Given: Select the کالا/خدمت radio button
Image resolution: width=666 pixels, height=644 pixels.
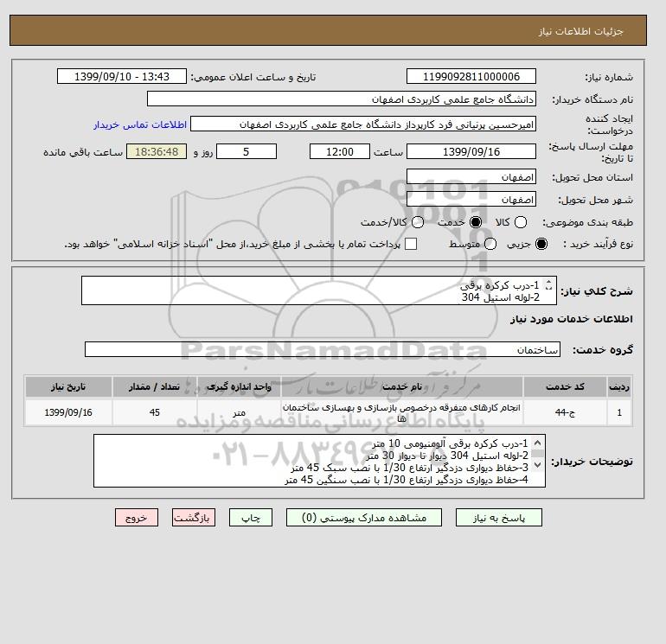Looking at the screenshot, I should [418, 222].
